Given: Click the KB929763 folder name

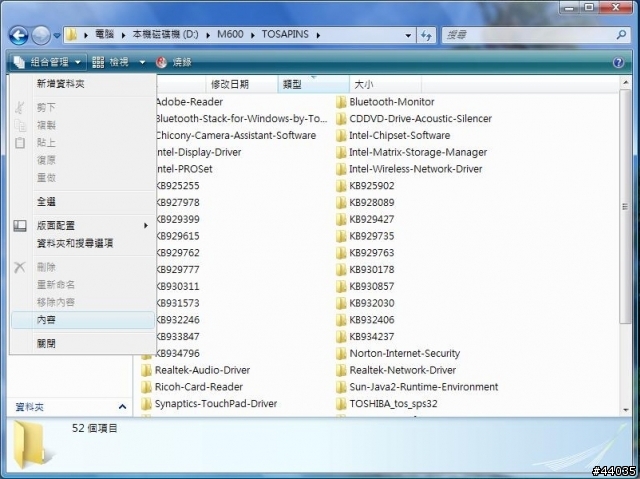Looking at the screenshot, I should click(372, 253).
